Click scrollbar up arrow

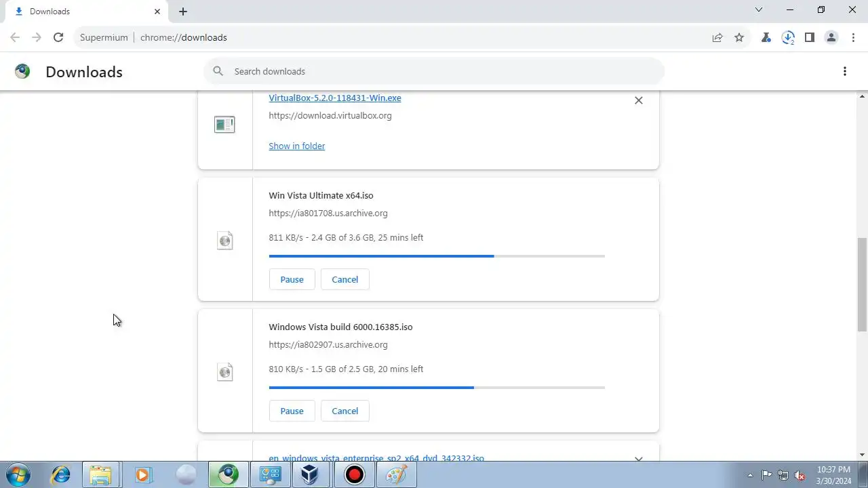point(862,96)
